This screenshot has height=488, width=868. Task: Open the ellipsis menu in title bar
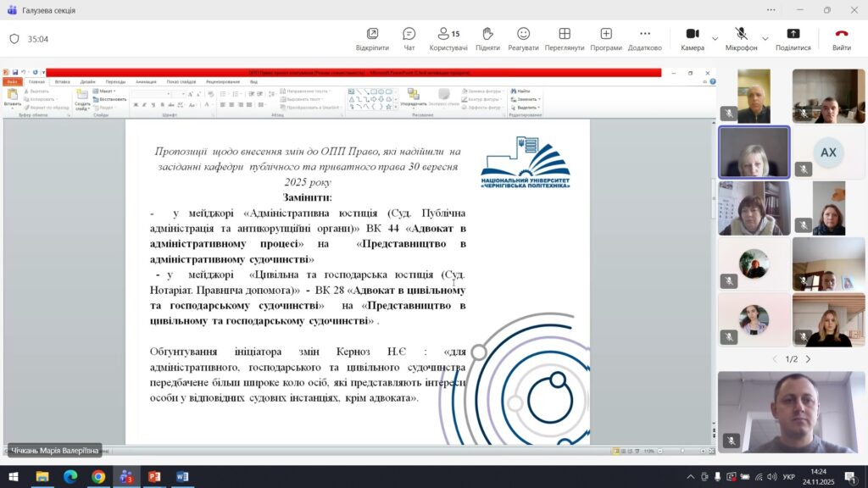pyautogui.click(x=771, y=10)
